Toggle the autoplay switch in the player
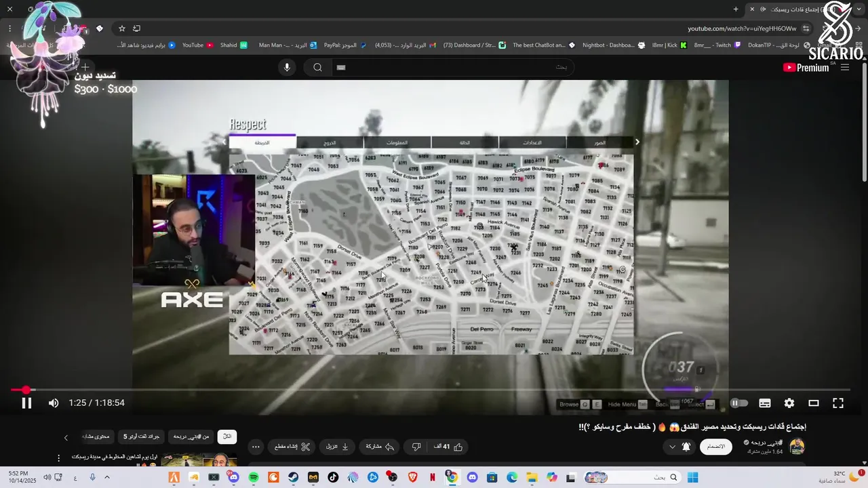The image size is (868, 488). (739, 403)
